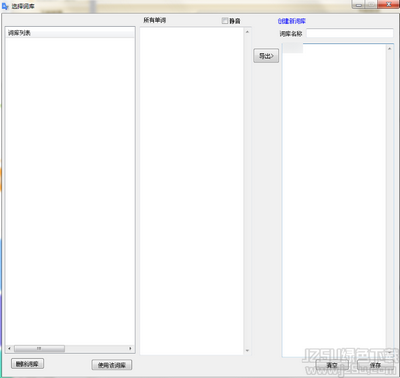
Task: Click the 保存 (save) button
Action: (x=375, y=365)
